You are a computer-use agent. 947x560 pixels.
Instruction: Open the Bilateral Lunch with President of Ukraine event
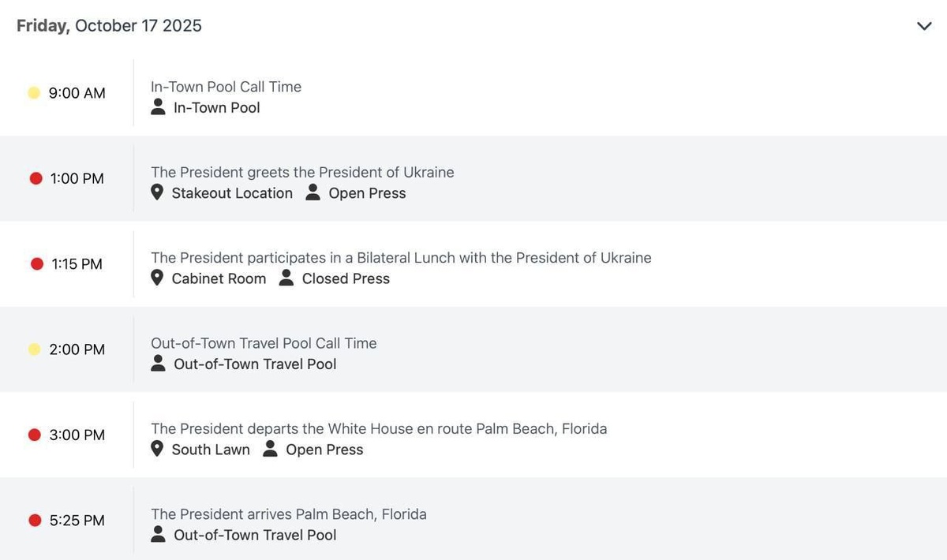(401, 257)
